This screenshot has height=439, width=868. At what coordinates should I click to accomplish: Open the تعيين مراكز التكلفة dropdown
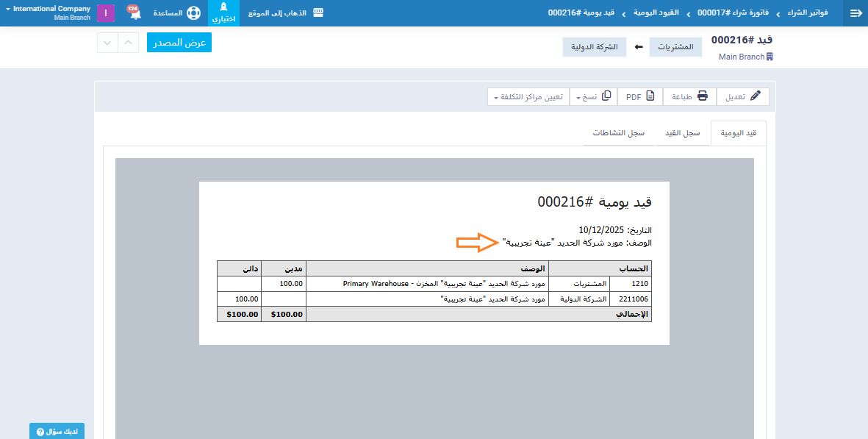tap(528, 96)
